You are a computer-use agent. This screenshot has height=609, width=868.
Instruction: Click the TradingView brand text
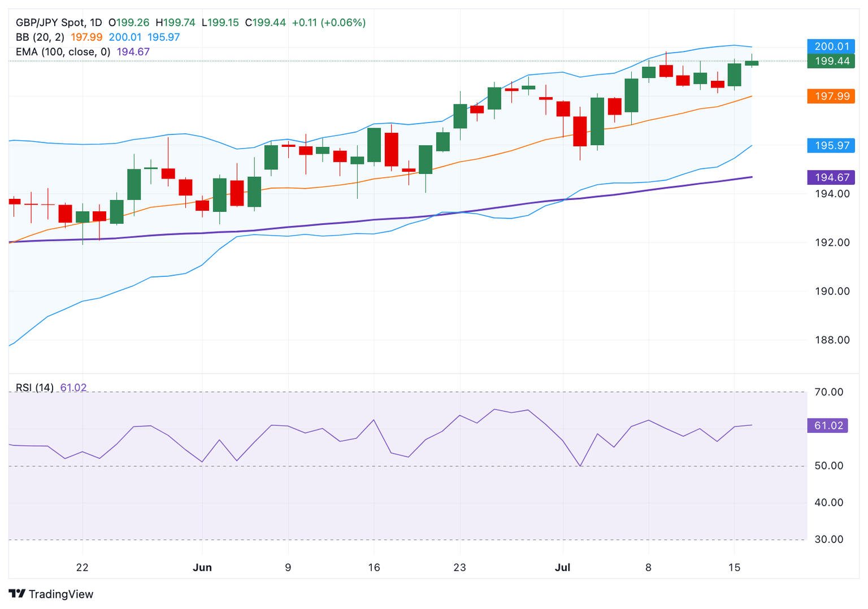click(x=61, y=594)
